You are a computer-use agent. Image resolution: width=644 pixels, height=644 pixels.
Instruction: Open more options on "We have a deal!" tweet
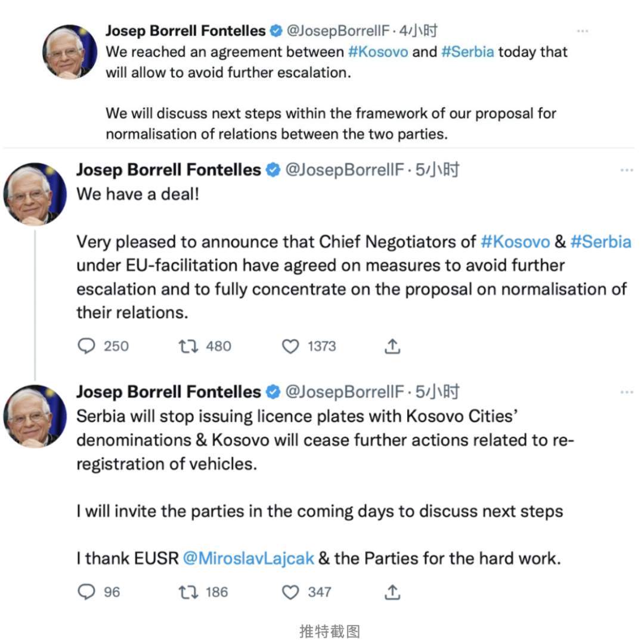coord(626,171)
